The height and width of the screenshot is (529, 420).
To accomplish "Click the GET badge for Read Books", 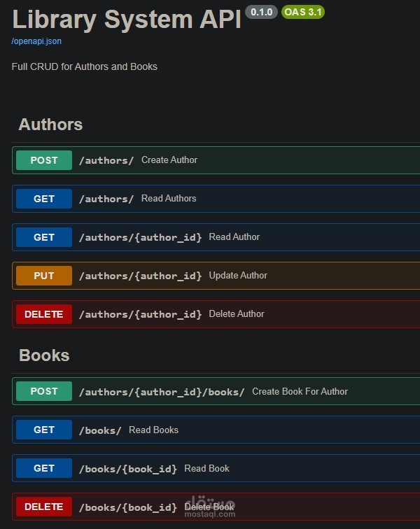I will coord(44,430).
